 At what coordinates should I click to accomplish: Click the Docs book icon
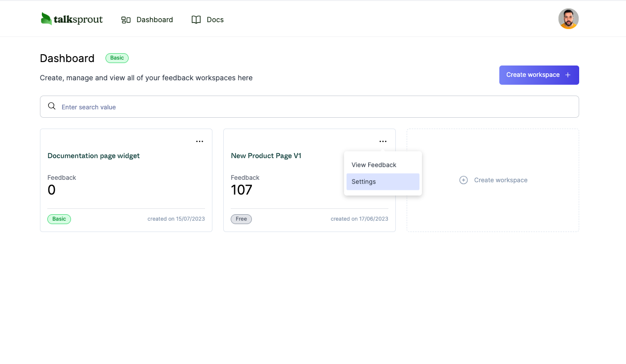(196, 20)
